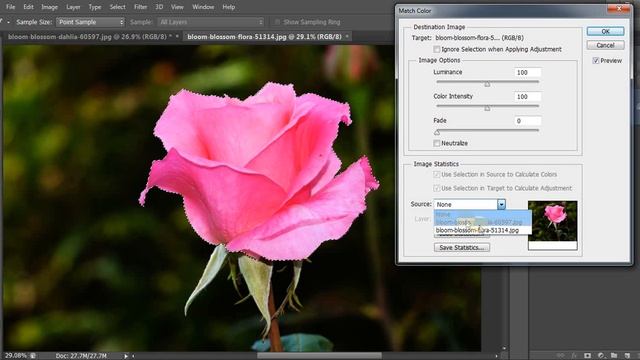
Task: Close the Match Color dialog
Action: coord(618,9)
